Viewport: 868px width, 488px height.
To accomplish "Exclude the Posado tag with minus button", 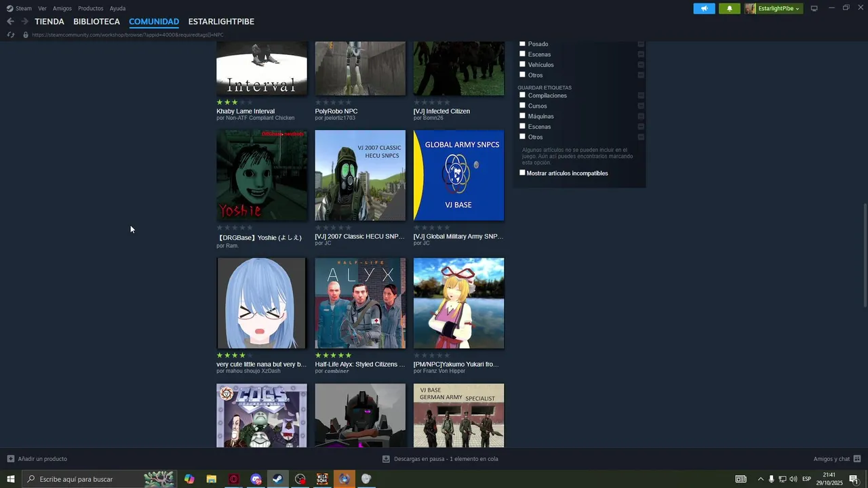I will (x=641, y=44).
